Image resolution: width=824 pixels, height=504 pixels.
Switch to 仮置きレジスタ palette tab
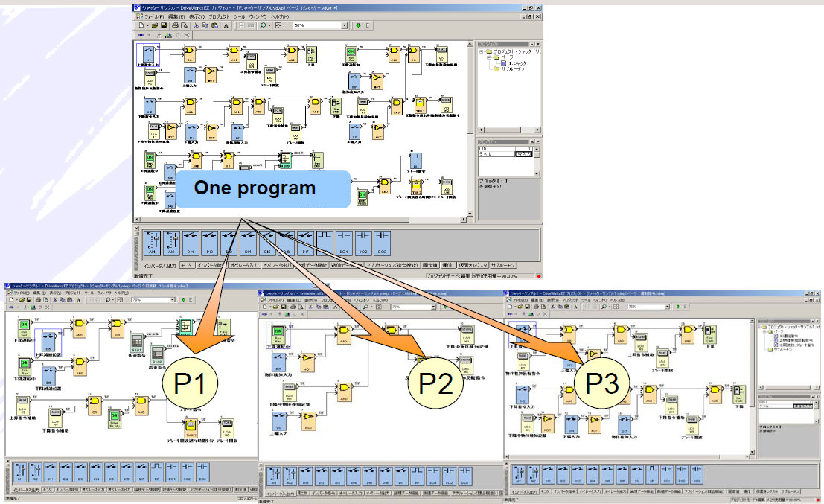click(473, 266)
